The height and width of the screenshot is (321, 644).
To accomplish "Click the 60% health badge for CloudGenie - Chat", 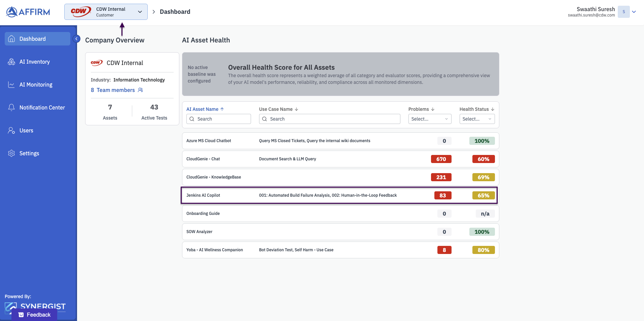I will 483,159.
